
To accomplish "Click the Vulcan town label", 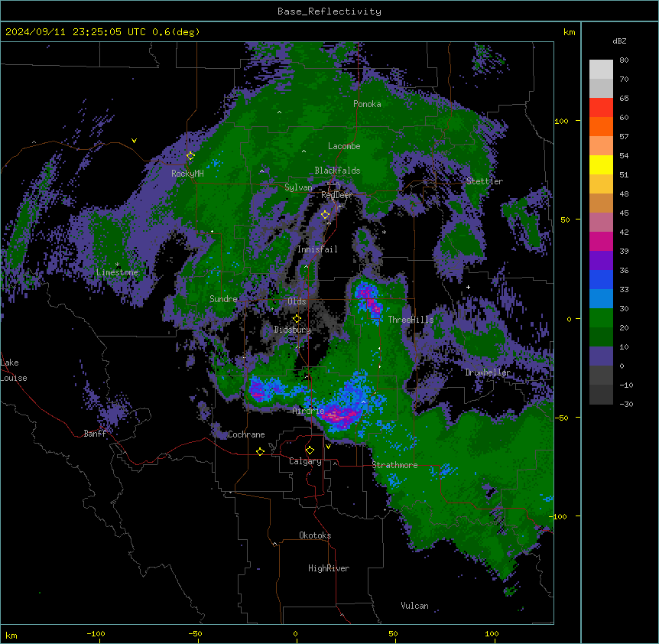I will [414, 606].
